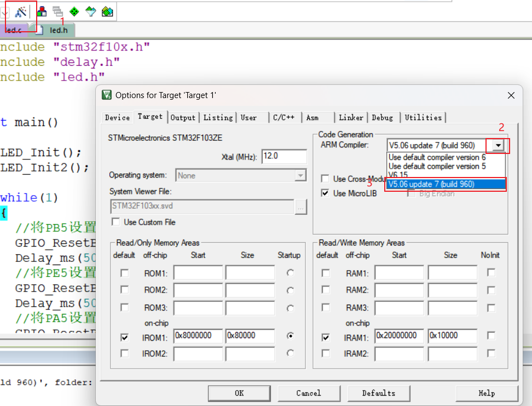The width and height of the screenshot is (532, 406).
Task: Open the Debug tab
Action: [x=382, y=118]
